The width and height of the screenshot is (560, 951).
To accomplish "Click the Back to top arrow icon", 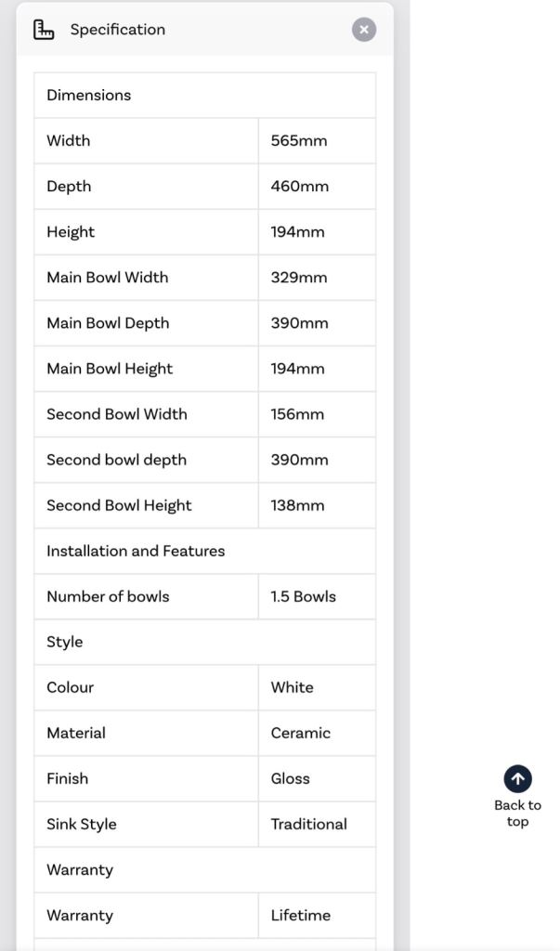I will point(517,779).
